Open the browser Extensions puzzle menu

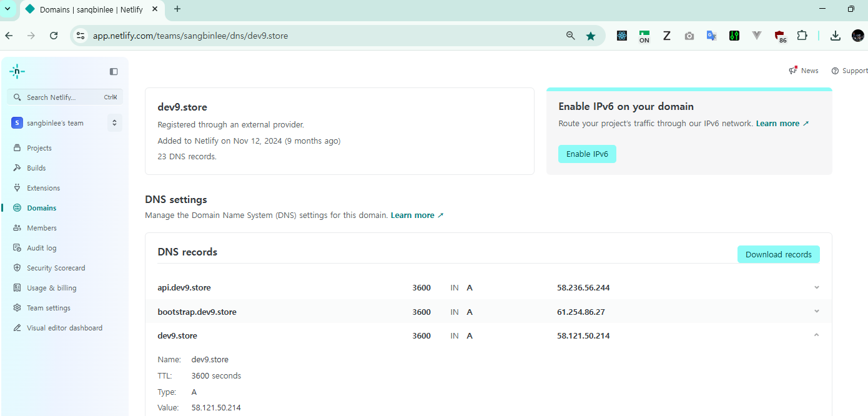[x=802, y=36]
